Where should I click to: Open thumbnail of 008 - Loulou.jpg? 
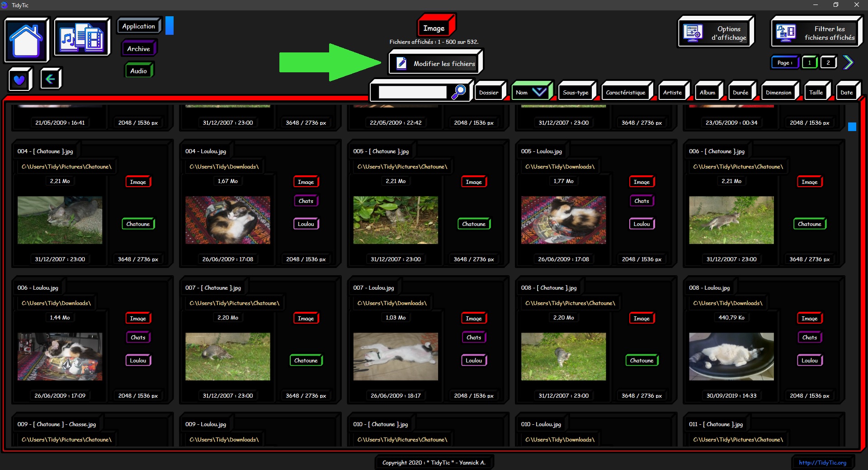pyautogui.click(x=731, y=357)
